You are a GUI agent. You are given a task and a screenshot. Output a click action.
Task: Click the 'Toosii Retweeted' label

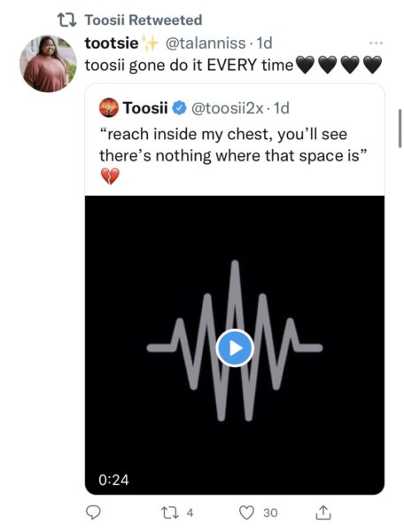(x=144, y=20)
